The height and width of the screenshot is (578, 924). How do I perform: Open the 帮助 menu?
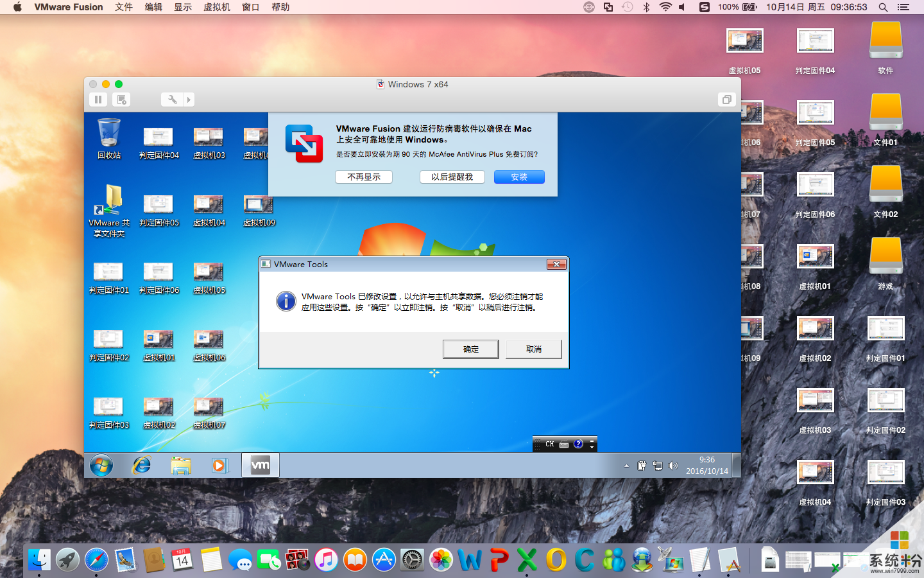(280, 7)
